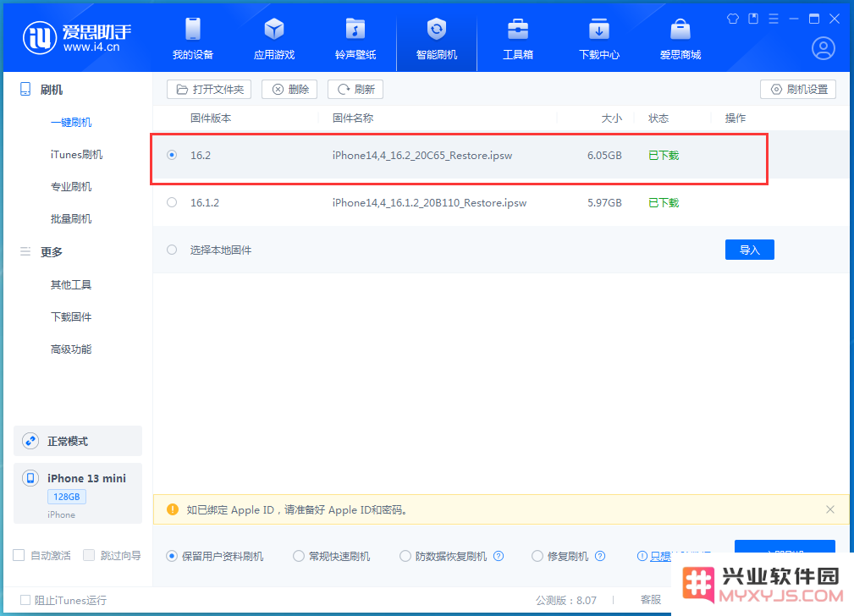Click the orange warning icon in notice bar
This screenshot has height=616, width=854.
tap(173, 509)
